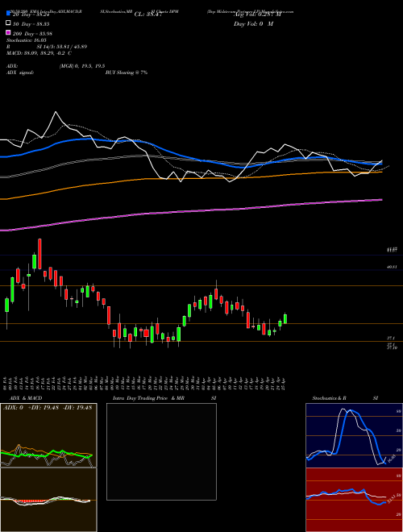The width and height of the screenshot is (403, 532).
Task: Click the 'CL:' closing price text
Action: click(149, 15)
